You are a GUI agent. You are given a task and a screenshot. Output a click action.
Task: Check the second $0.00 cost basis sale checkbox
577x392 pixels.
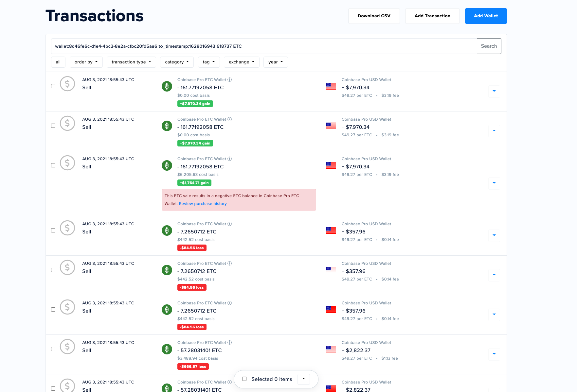coord(53,126)
